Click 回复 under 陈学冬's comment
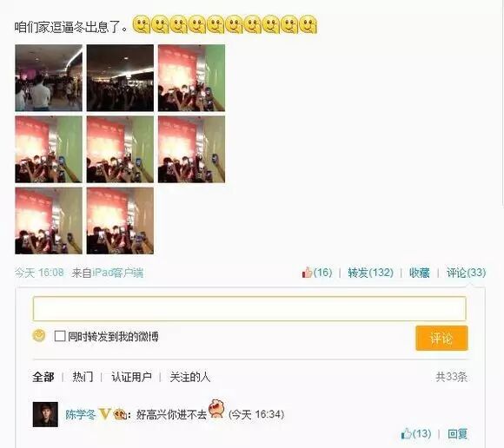 (458, 434)
